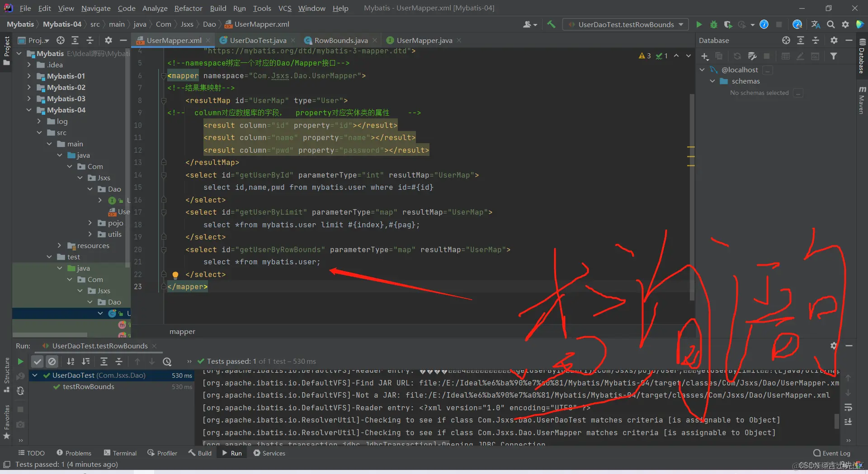Toggle scroll to end in Run console
This screenshot has width=868, height=474.
tap(848, 422)
